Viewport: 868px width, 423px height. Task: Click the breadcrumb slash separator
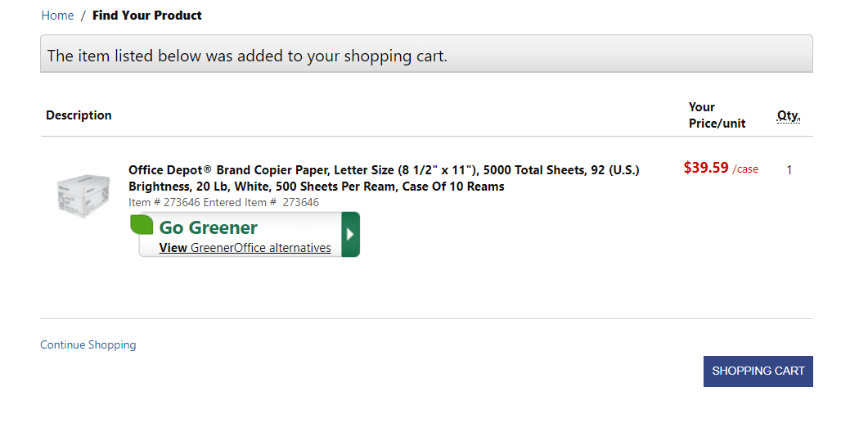tap(83, 16)
